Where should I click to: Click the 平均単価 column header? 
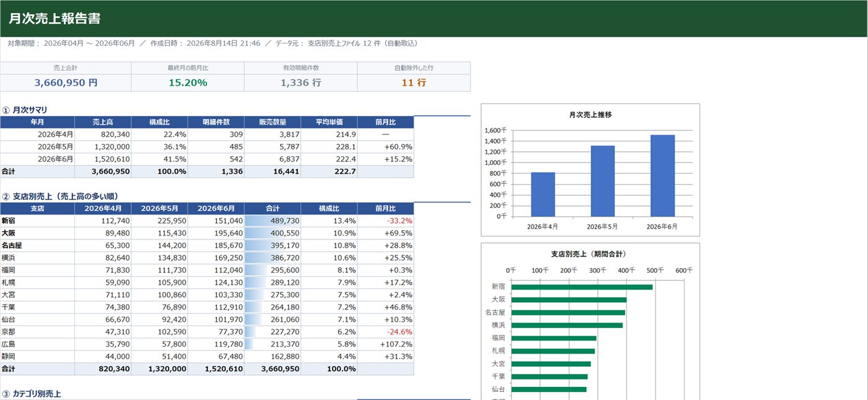pos(329,122)
